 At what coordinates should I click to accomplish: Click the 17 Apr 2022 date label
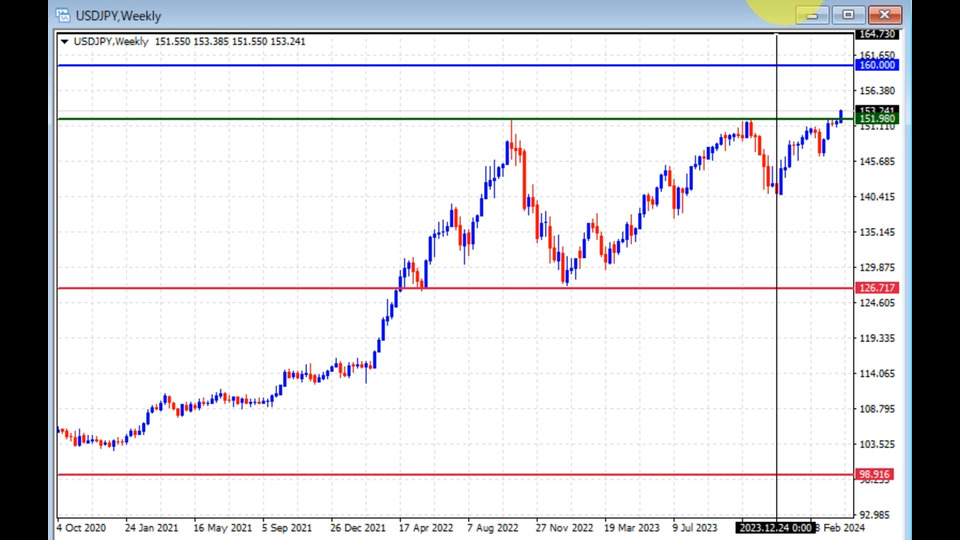[426, 528]
